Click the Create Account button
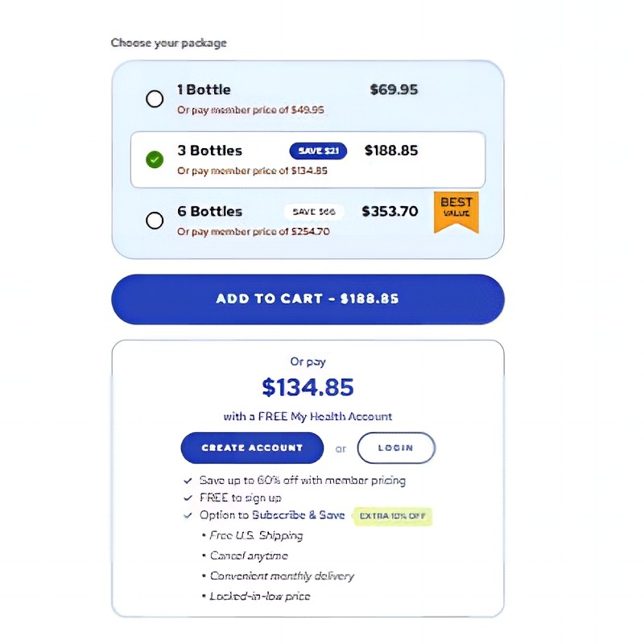This screenshot has width=644, height=644. coord(252,448)
